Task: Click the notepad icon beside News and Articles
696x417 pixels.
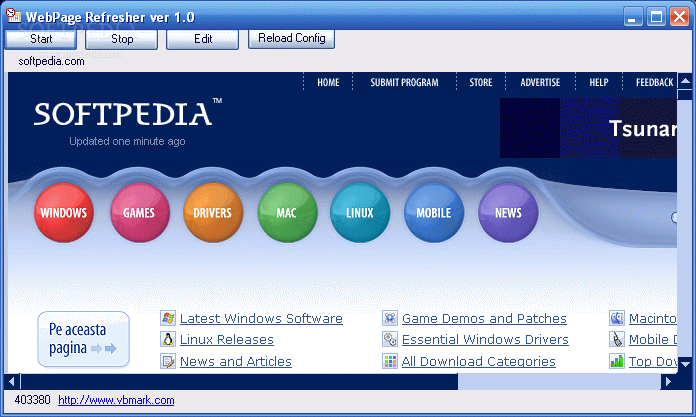Action: [168, 361]
